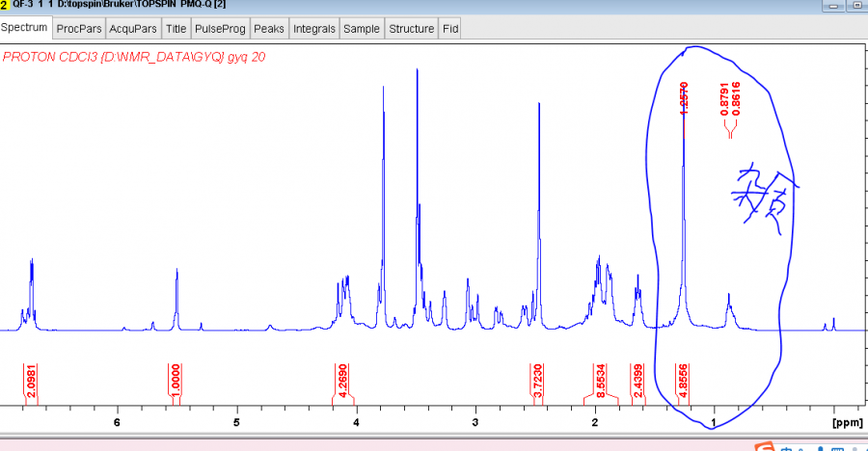Click integral value 8.5534
Image resolution: width=868 pixels, height=451 pixels.
click(601, 381)
